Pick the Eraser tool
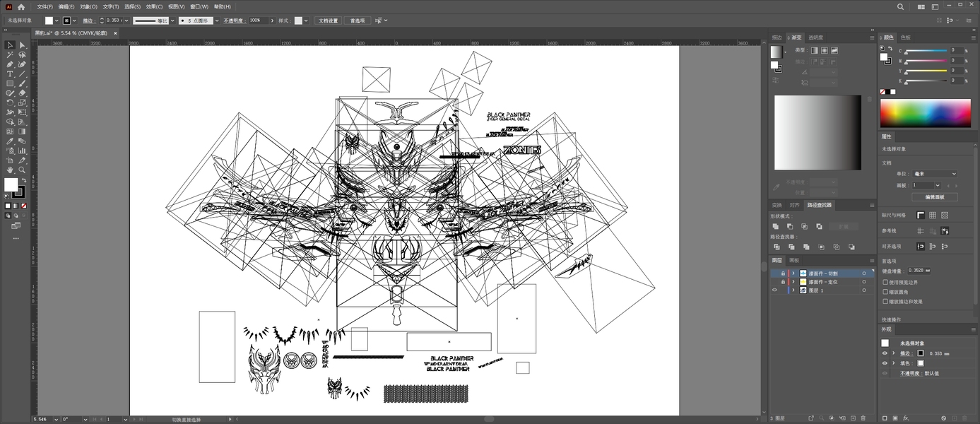The height and width of the screenshot is (424, 980). [x=22, y=93]
